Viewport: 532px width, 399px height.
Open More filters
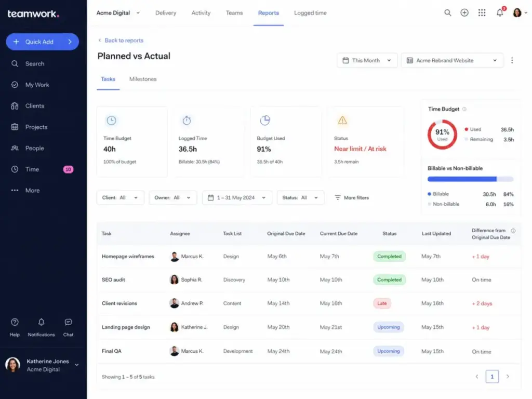[x=352, y=198]
